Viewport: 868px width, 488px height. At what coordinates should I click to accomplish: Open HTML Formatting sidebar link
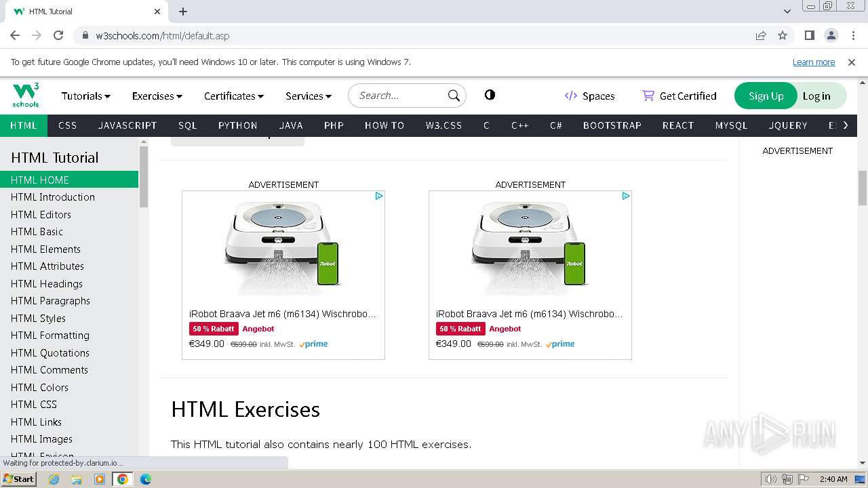pyautogui.click(x=69, y=335)
